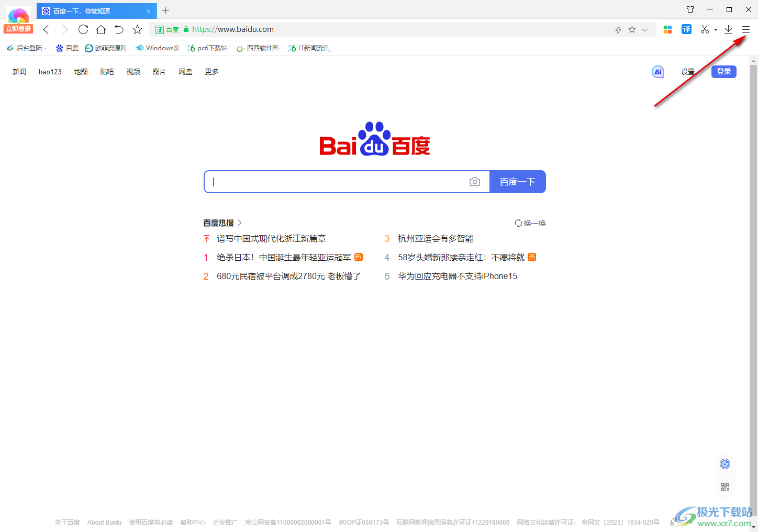Image resolution: width=758 pixels, height=532 pixels.
Task: Click the floating QR code icon
Action: 725,487
